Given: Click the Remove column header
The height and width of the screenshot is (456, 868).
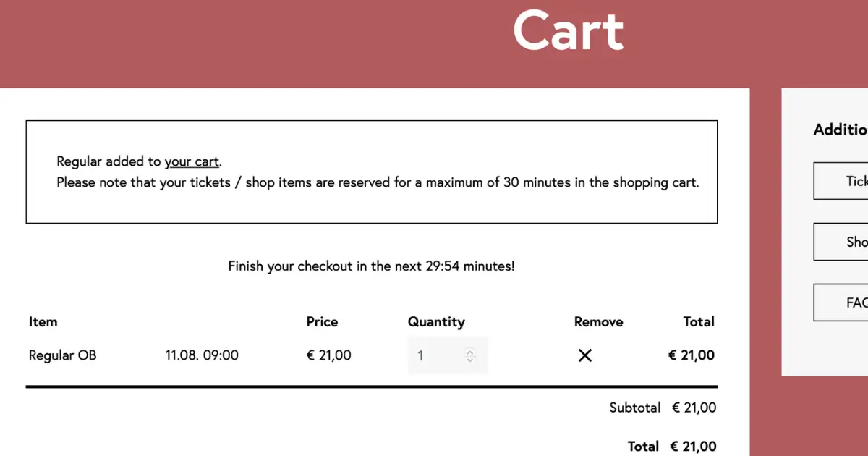Looking at the screenshot, I should click(598, 322).
